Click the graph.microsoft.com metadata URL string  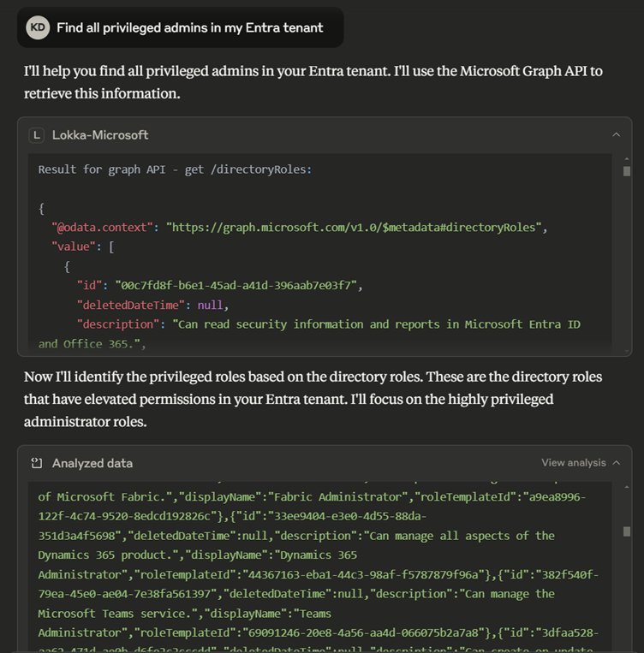(x=354, y=228)
